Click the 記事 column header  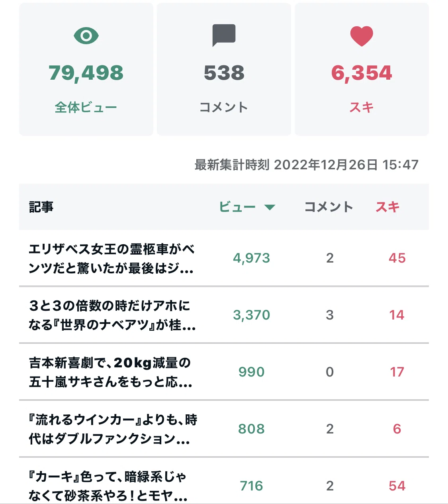pyautogui.click(x=41, y=207)
